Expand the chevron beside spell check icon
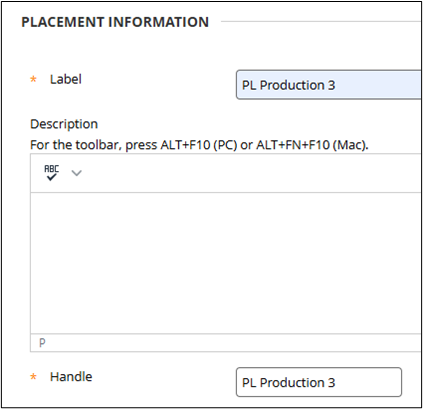The height and width of the screenshot is (409, 423). click(x=77, y=173)
